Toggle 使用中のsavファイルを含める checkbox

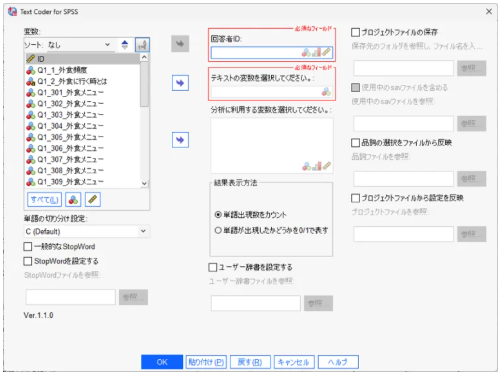(355, 87)
